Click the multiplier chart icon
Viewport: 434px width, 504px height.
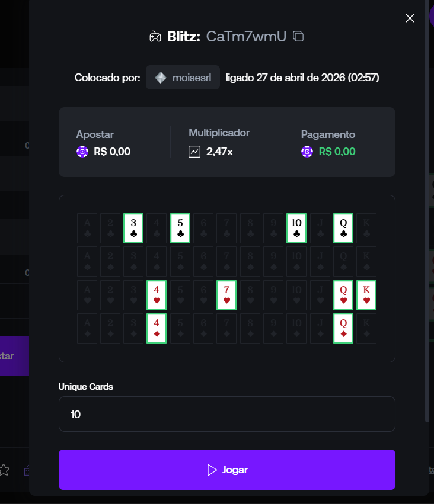194,152
